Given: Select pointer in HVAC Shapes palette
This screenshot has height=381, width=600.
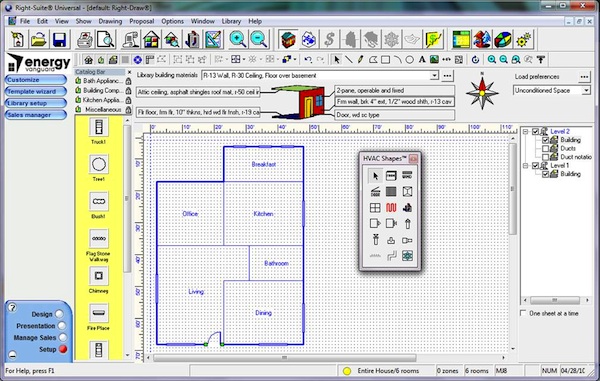Looking at the screenshot, I should point(375,176).
